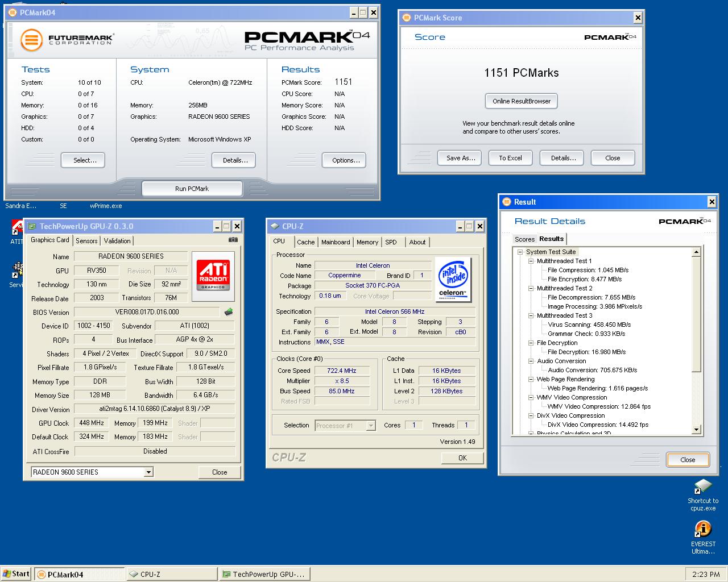The image size is (728, 582).
Task: Switch to PCMark04 in the taskbar
Action: [79, 574]
